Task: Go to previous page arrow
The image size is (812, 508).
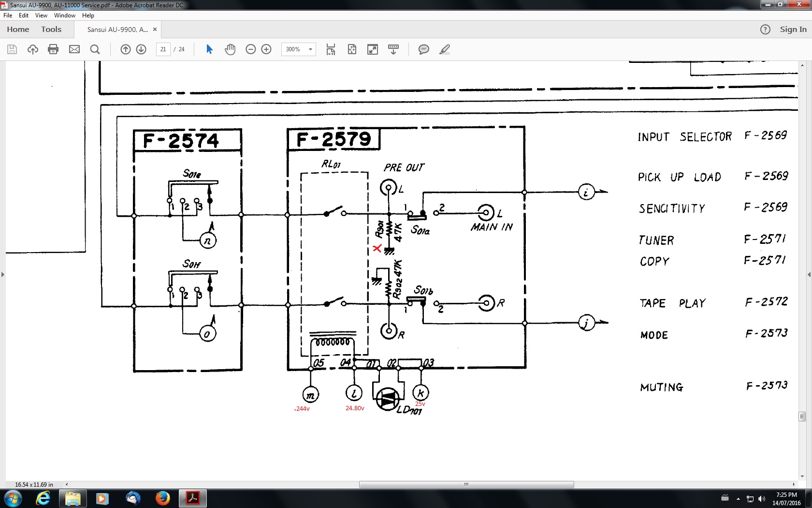Action: [x=126, y=49]
